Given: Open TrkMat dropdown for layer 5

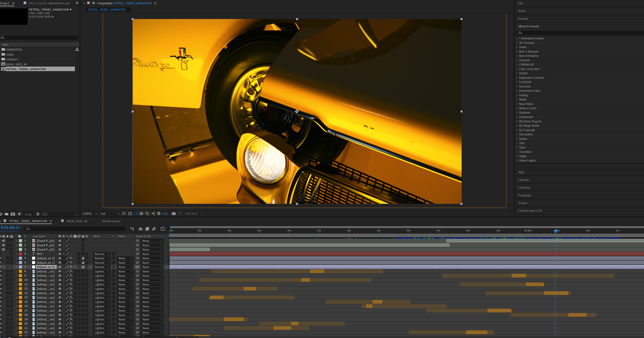Looking at the screenshot, I should pyautogui.click(x=125, y=258).
